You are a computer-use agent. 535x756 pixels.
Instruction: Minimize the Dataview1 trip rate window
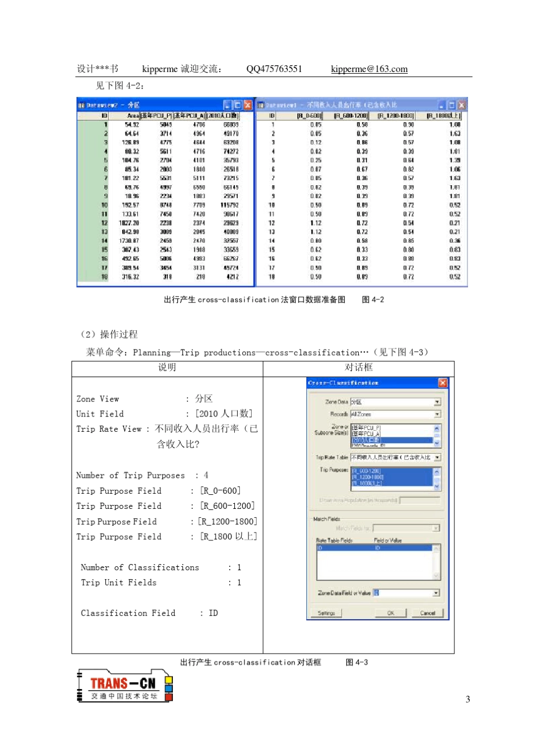pos(442,105)
